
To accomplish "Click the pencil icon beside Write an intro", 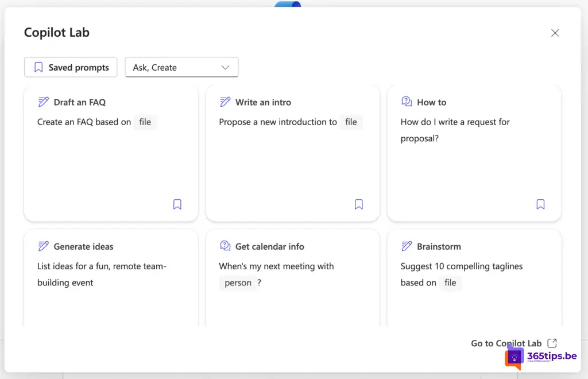I will tap(225, 102).
